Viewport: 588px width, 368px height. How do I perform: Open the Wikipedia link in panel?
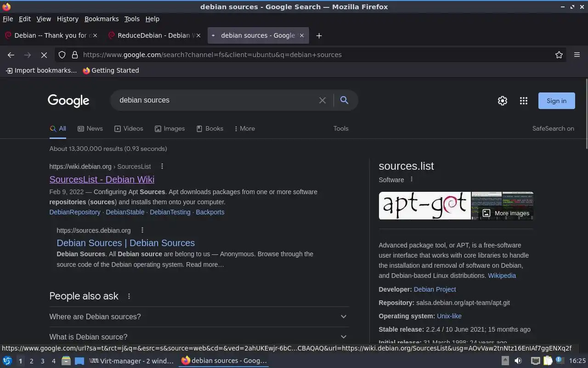(x=502, y=276)
